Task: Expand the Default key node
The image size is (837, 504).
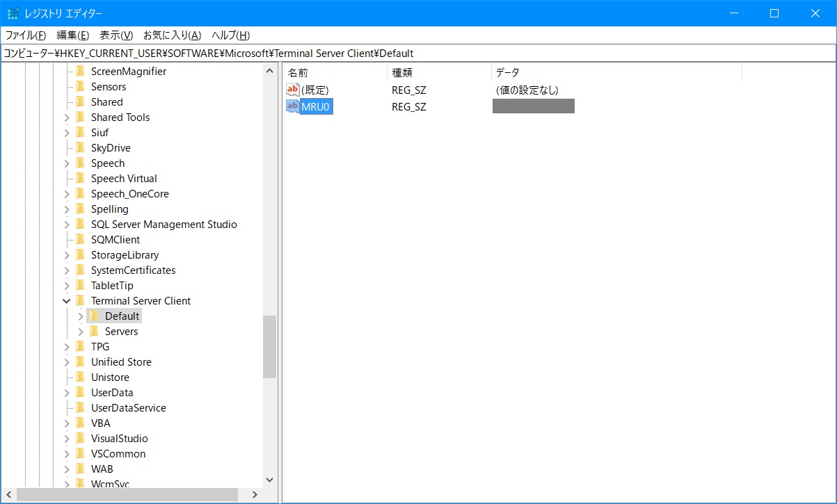Action: [x=80, y=316]
